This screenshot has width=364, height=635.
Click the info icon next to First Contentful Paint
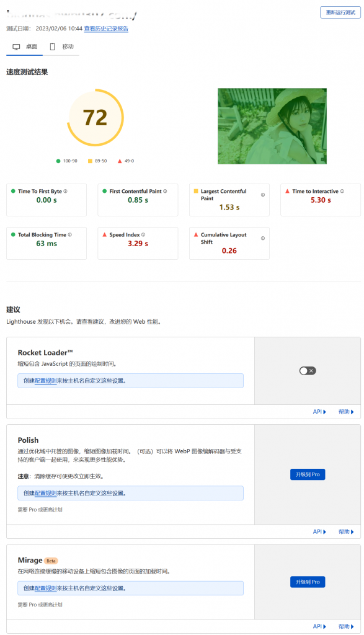pos(164,190)
